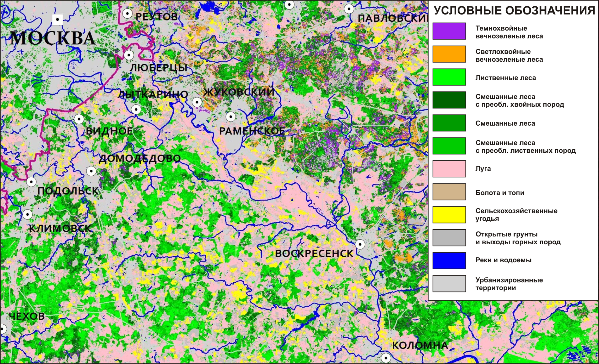Select the swatch for преобл. лиственных пород
Screen dimensions: 599x364
click(449, 146)
